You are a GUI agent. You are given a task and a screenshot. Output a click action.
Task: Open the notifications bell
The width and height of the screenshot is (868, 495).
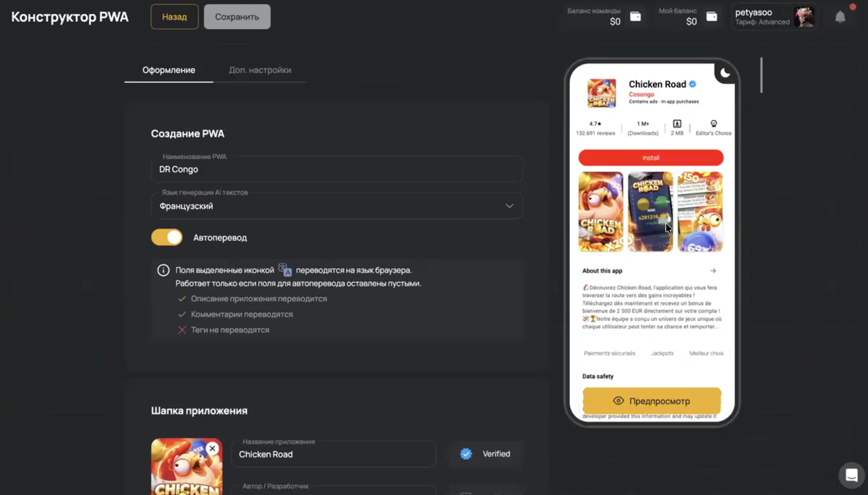[840, 17]
